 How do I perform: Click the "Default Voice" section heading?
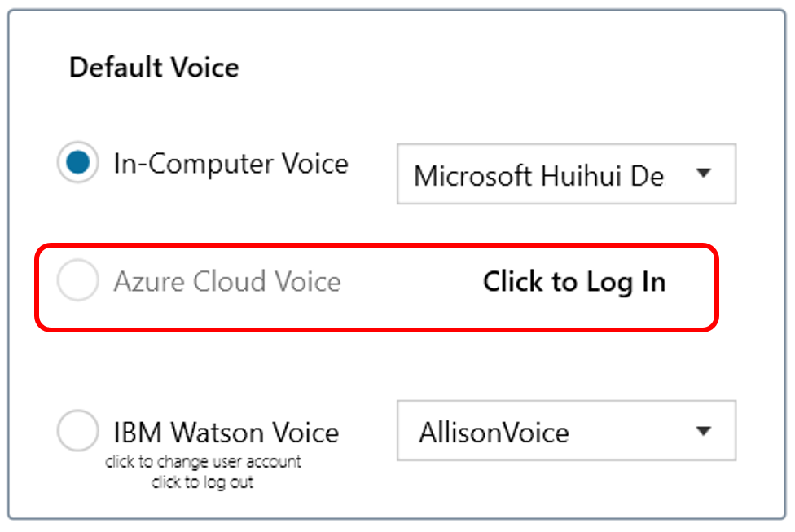coord(154,67)
